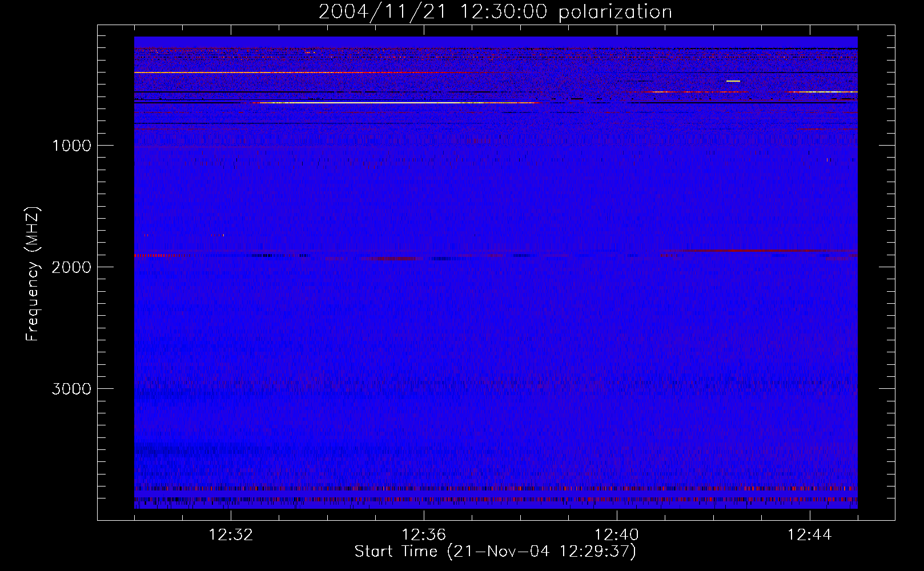Click the 1000 frequency tick label
This screenshot has height=571, width=924.
click(71, 146)
